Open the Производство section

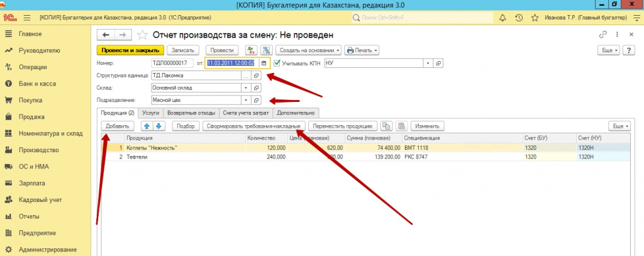[x=38, y=150]
